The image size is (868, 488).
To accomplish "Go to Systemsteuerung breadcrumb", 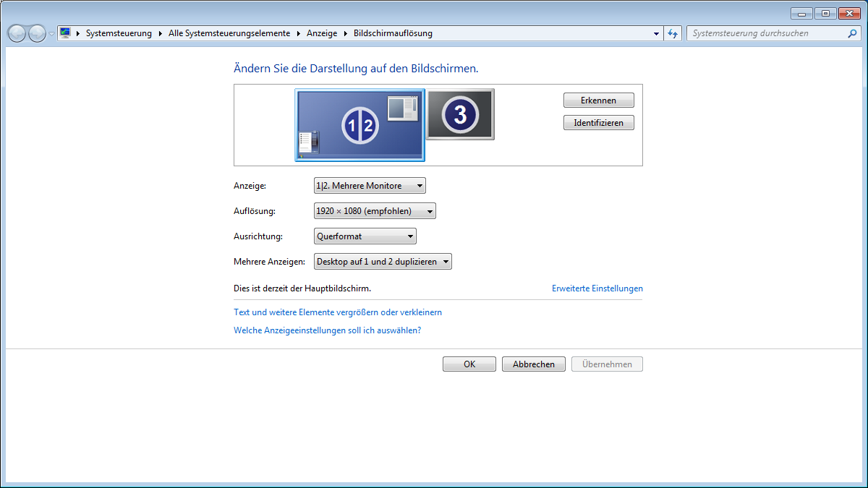I will pyautogui.click(x=119, y=33).
